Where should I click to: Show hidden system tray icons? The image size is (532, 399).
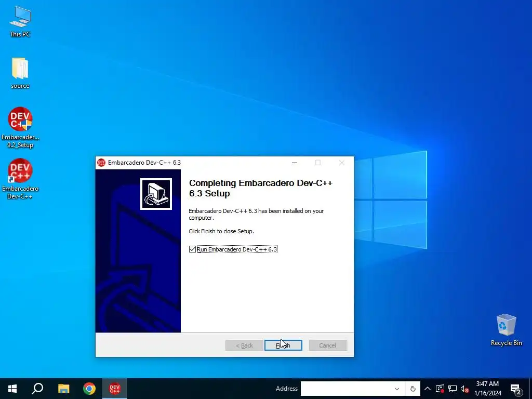point(428,389)
